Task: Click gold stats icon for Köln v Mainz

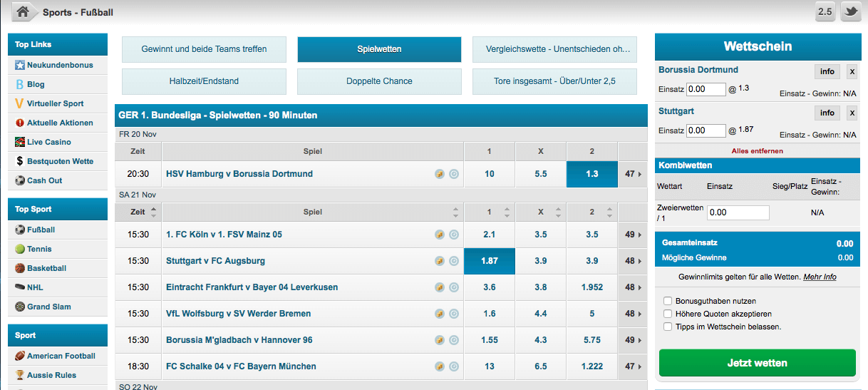Action: click(440, 235)
